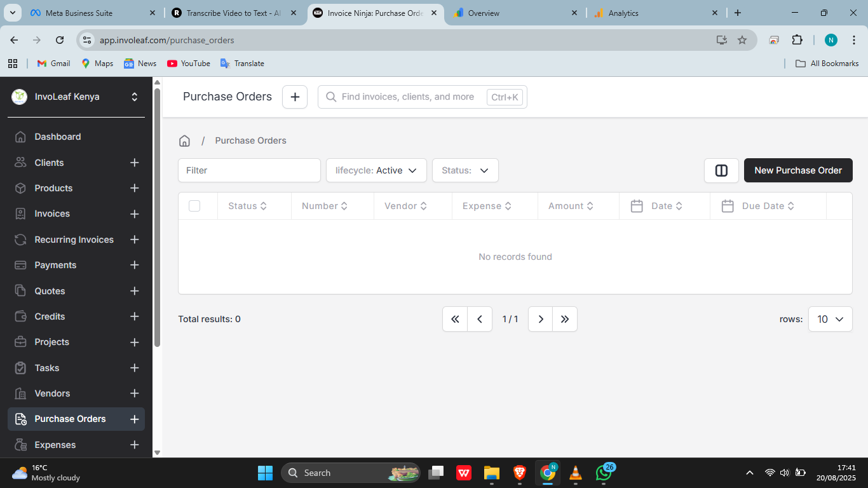Click the home breadcrumb icon

184,140
